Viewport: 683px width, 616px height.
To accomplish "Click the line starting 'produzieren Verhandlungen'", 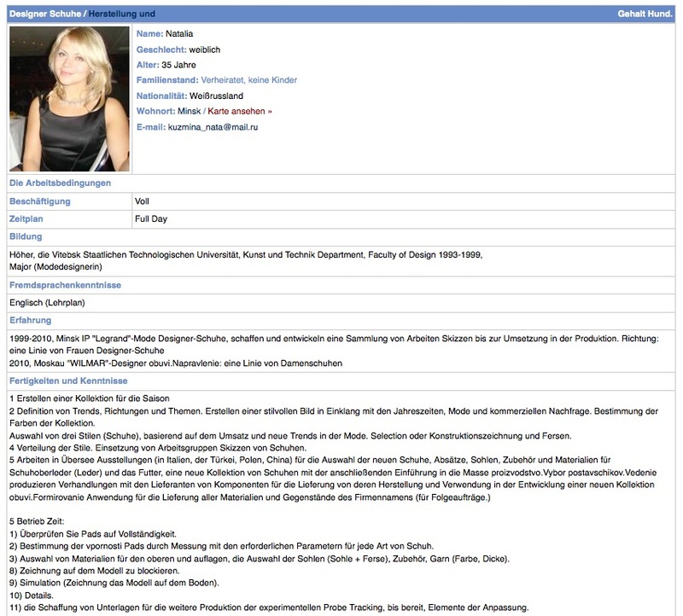I will [331, 485].
